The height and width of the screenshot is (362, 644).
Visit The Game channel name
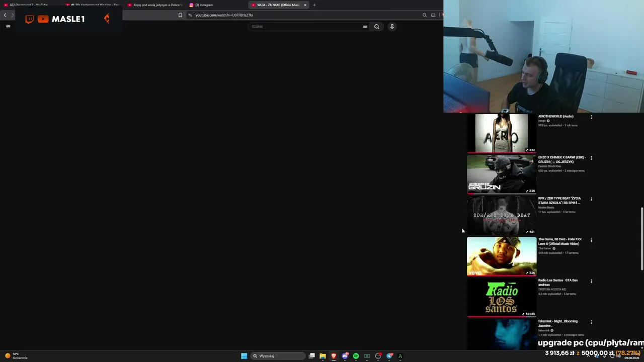544,248
